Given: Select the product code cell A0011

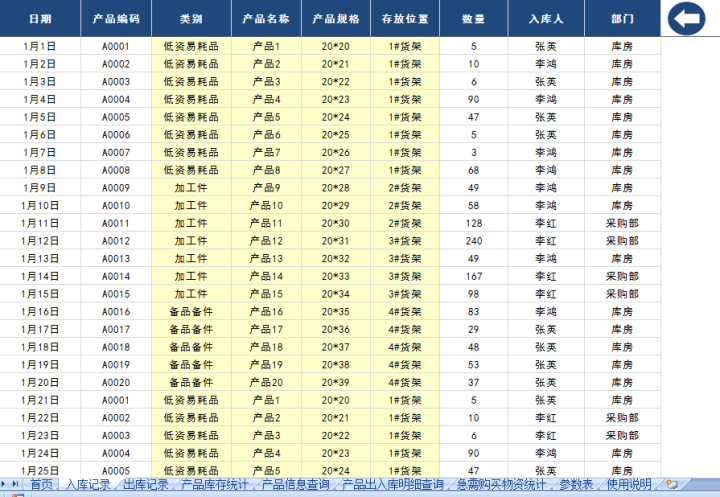Looking at the screenshot, I should (x=116, y=223).
